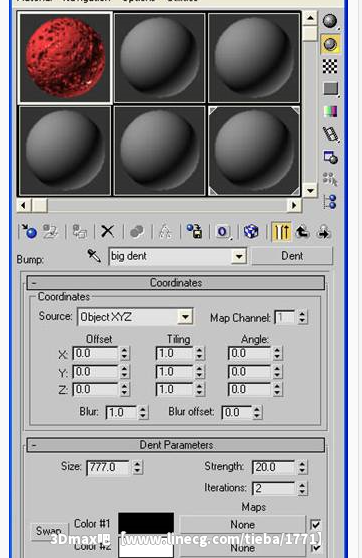362x558 pixels.
Task: Click the Color #1 None map button
Action: point(242,525)
